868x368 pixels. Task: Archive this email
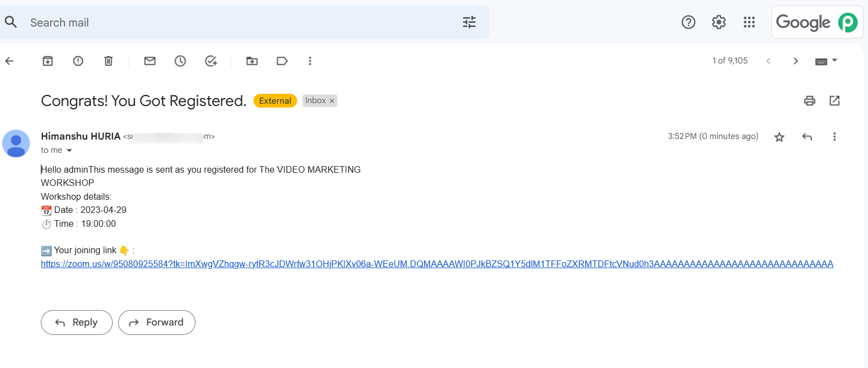[48, 61]
